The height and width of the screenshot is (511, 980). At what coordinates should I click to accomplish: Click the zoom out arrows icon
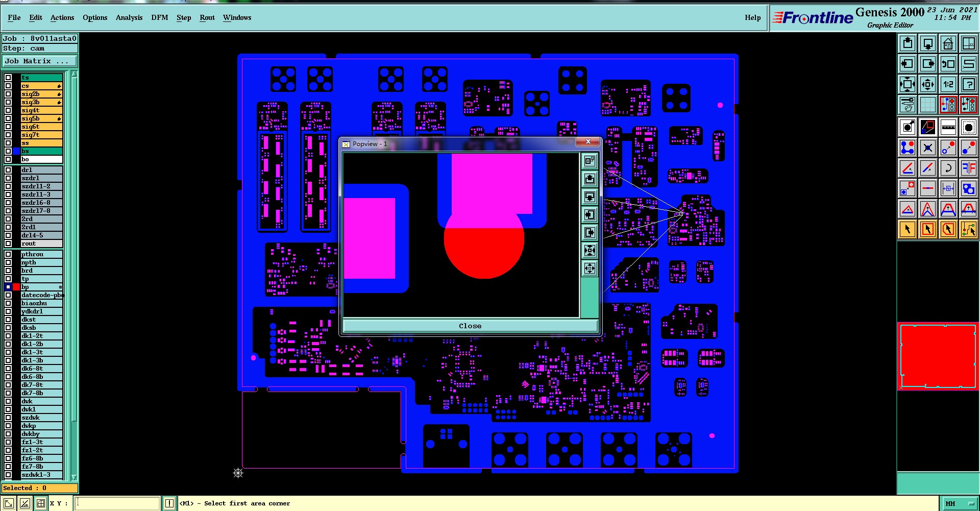pyautogui.click(x=928, y=84)
